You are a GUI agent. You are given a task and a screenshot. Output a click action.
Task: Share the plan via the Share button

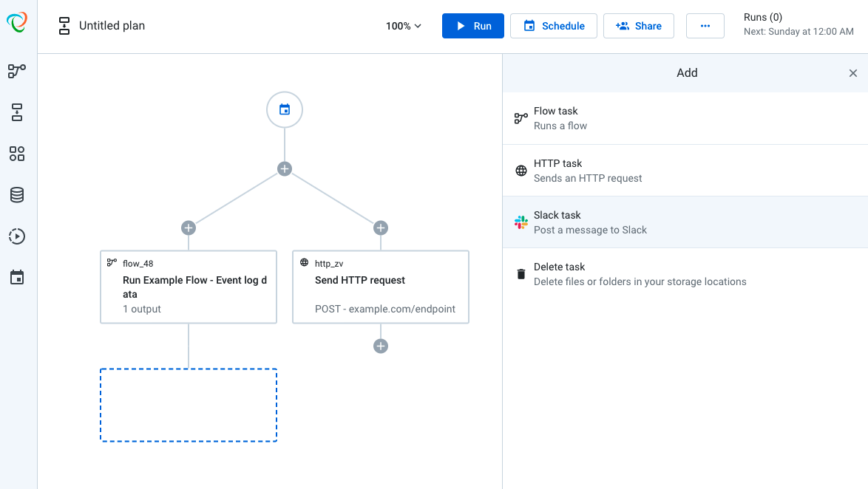coord(638,25)
